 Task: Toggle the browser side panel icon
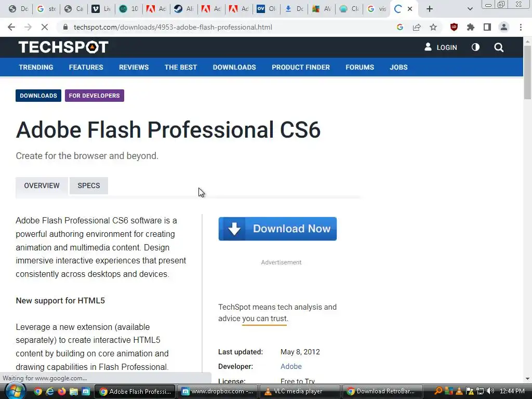coord(487,27)
